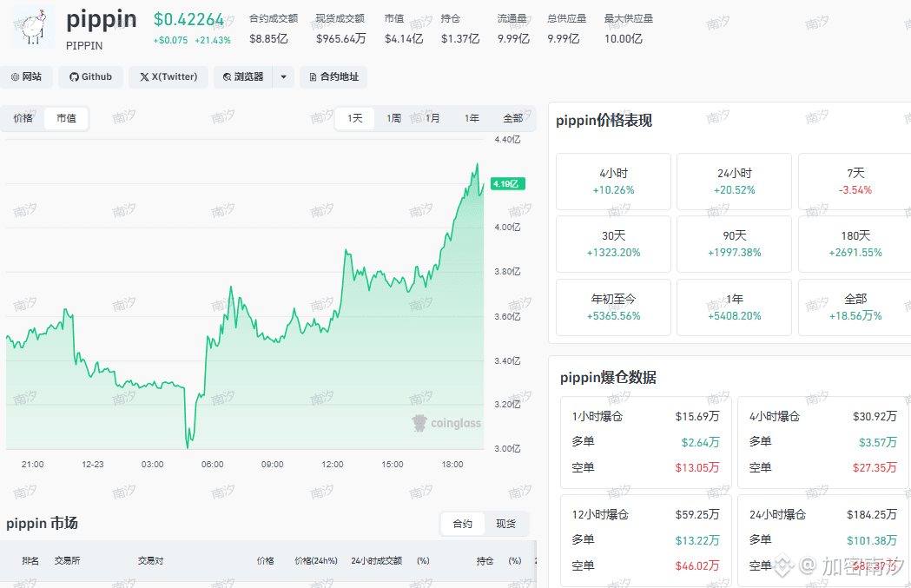The height and width of the screenshot is (588, 911).
Task: Sort market table by 价格(24h%) column
Action: click(x=316, y=561)
